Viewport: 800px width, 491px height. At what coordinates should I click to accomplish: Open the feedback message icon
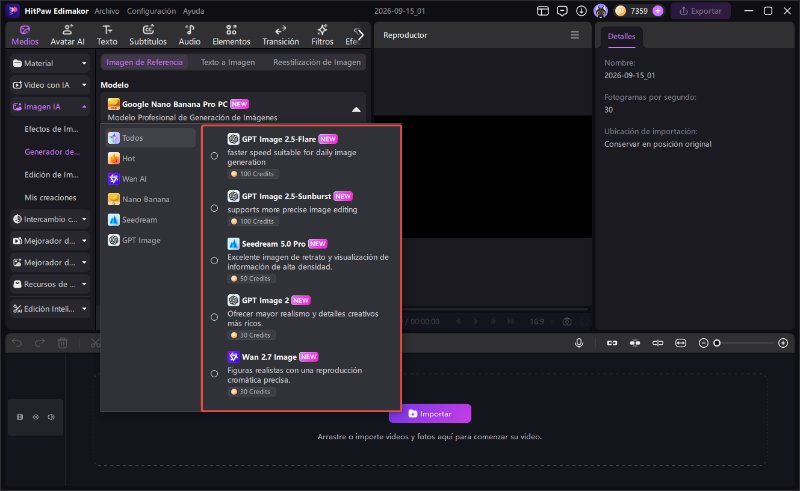coord(562,11)
